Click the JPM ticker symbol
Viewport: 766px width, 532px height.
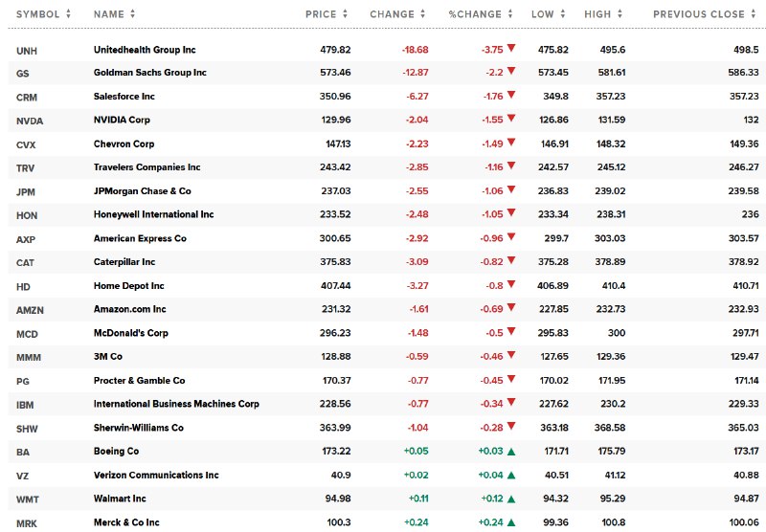click(x=26, y=192)
